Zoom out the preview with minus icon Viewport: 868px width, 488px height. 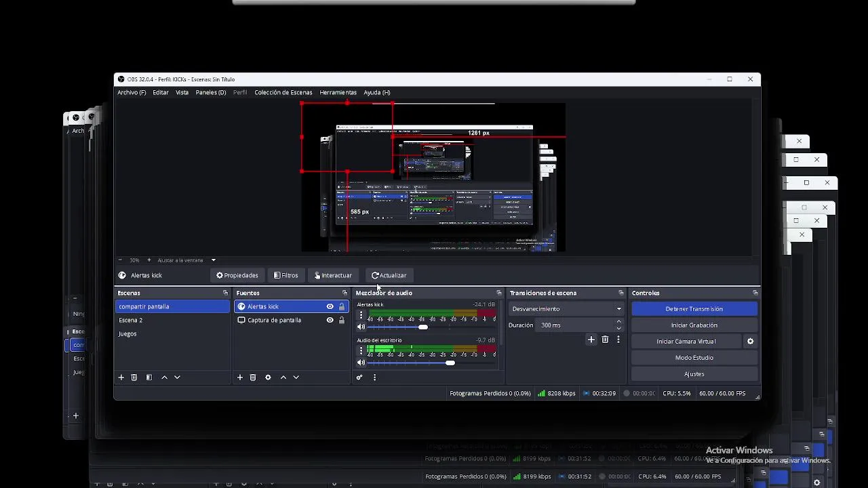click(x=120, y=260)
